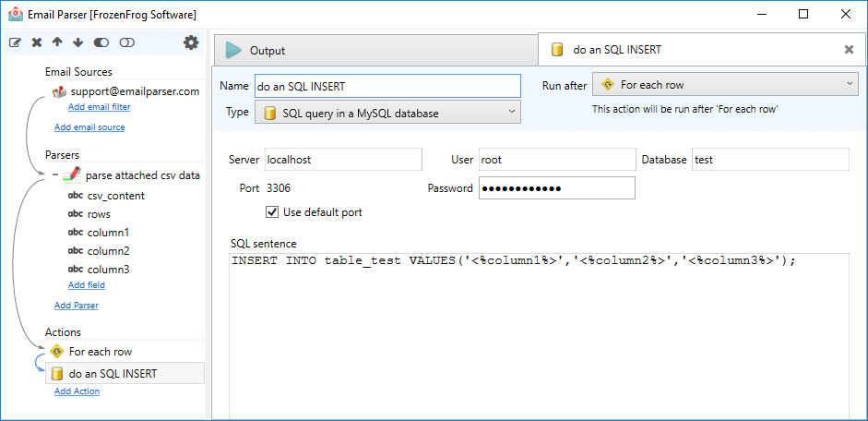Screen dimensions: 868x421
Task: Open settings with the gear icon
Action: tap(191, 42)
